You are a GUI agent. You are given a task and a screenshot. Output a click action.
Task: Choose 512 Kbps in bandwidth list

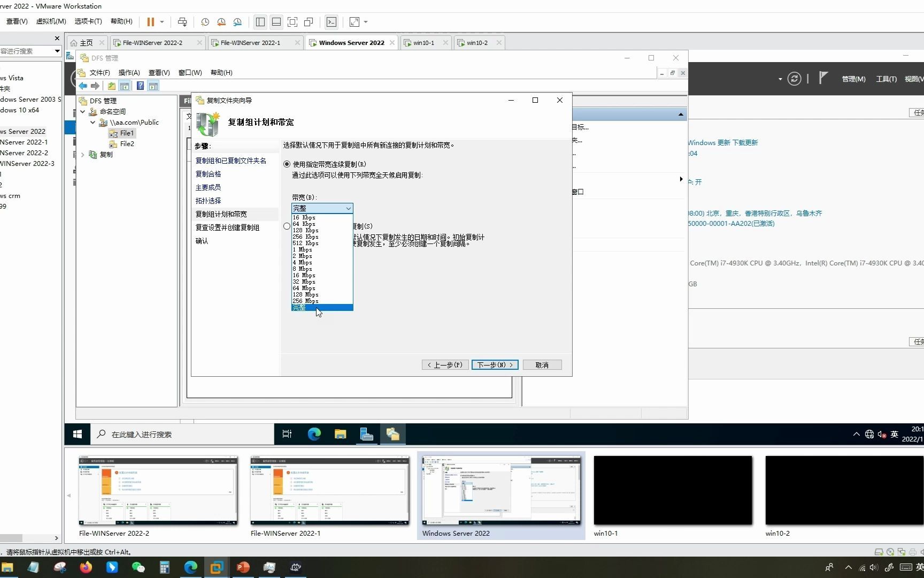point(322,243)
